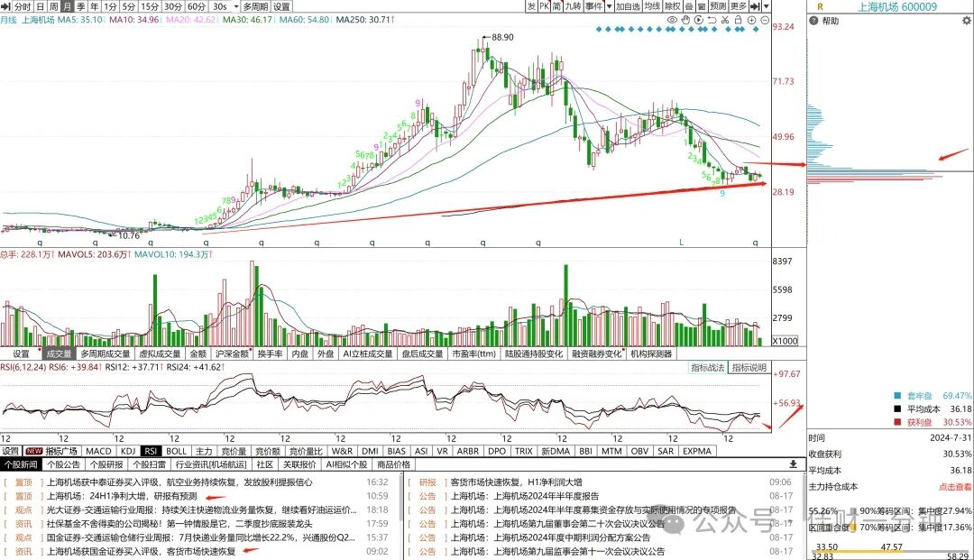Select the BOLL indicator tab
The image size is (974, 560).
176,452
